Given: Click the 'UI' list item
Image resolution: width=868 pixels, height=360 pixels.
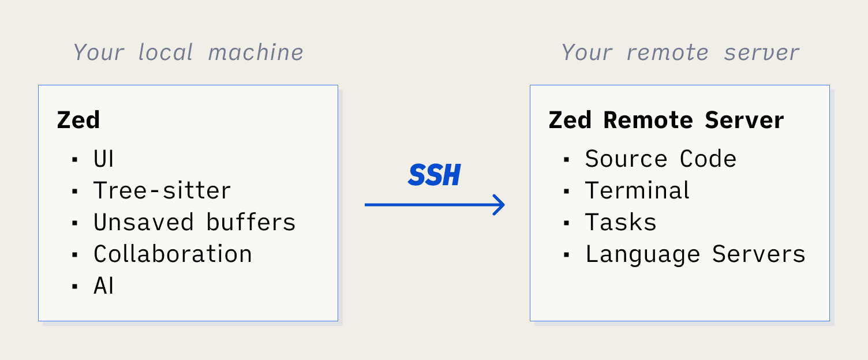Looking at the screenshot, I should point(104,159).
